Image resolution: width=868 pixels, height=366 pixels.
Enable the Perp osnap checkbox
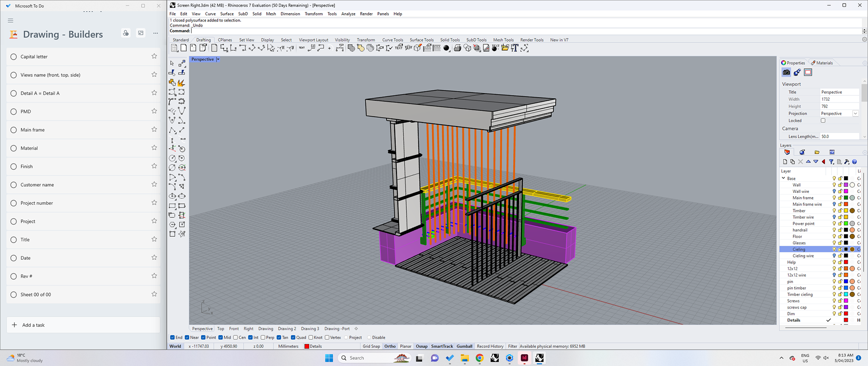click(263, 338)
